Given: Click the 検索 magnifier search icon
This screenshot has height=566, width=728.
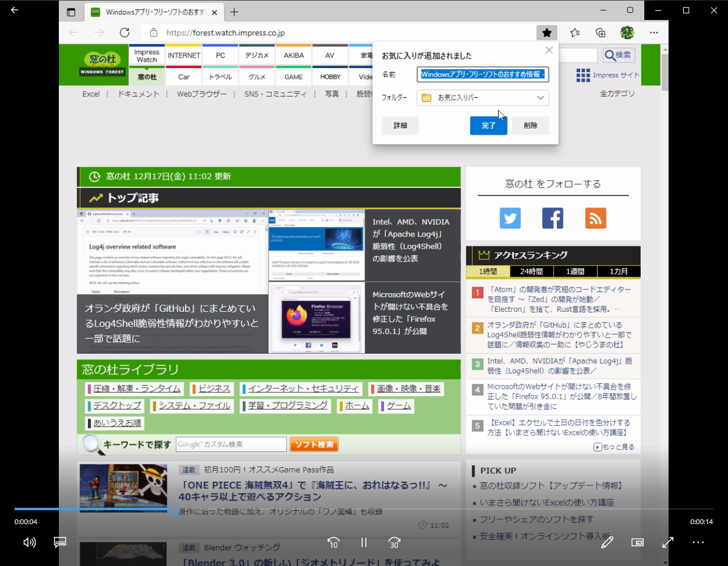Looking at the screenshot, I should tap(618, 55).
